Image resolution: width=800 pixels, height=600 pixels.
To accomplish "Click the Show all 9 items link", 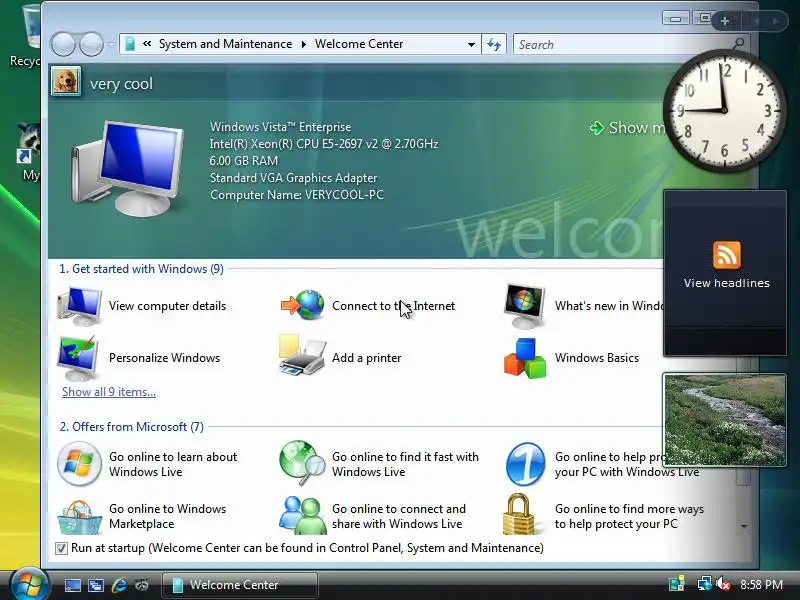I will (109, 392).
